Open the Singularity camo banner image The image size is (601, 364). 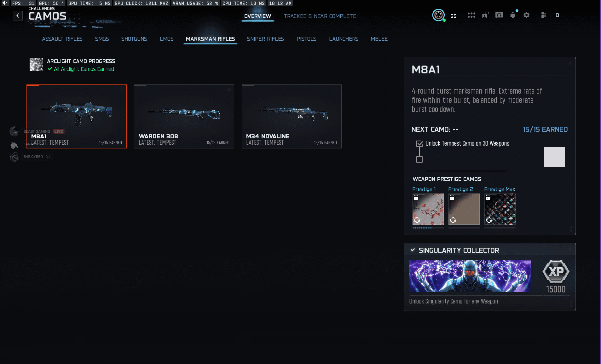pos(470,276)
